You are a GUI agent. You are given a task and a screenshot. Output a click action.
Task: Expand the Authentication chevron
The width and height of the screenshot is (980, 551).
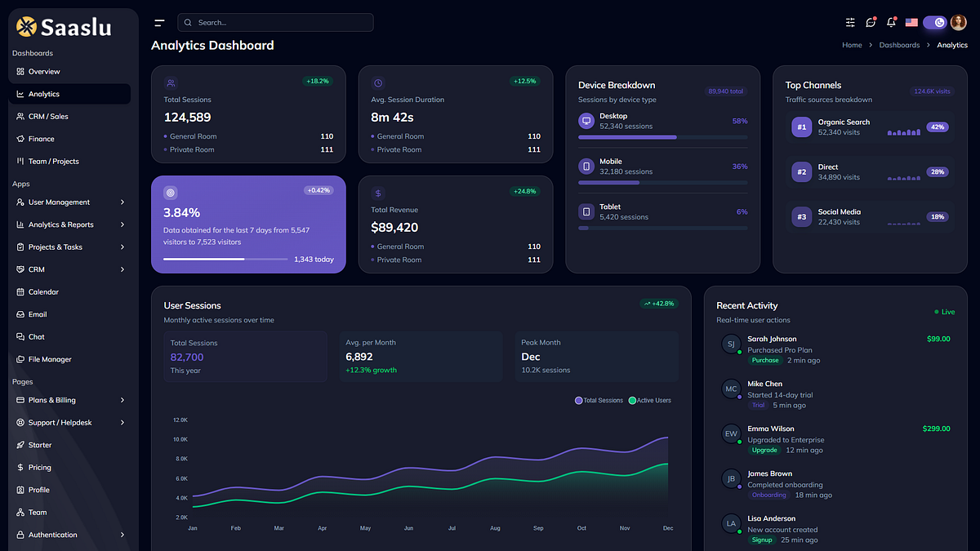[122, 535]
